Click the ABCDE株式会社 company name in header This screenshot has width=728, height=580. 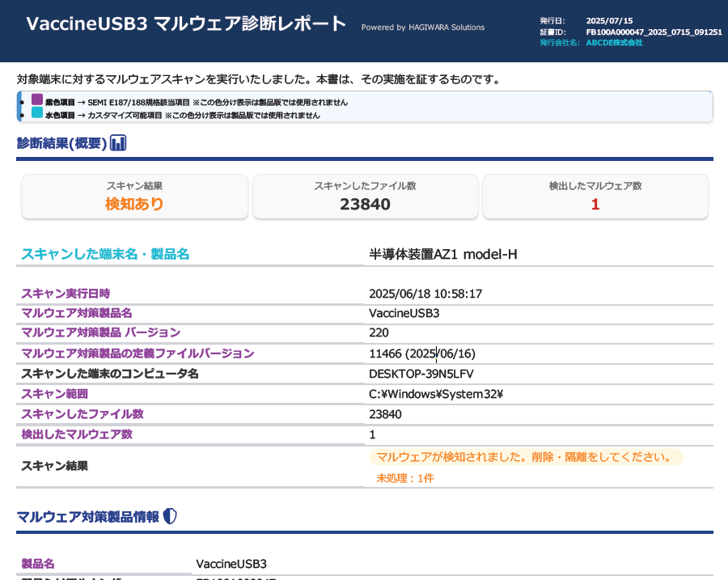click(x=614, y=43)
